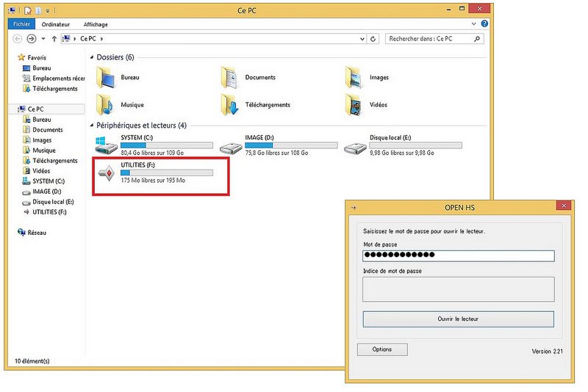Open the help question mark icon
The image size is (588, 392).
[484, 23]
